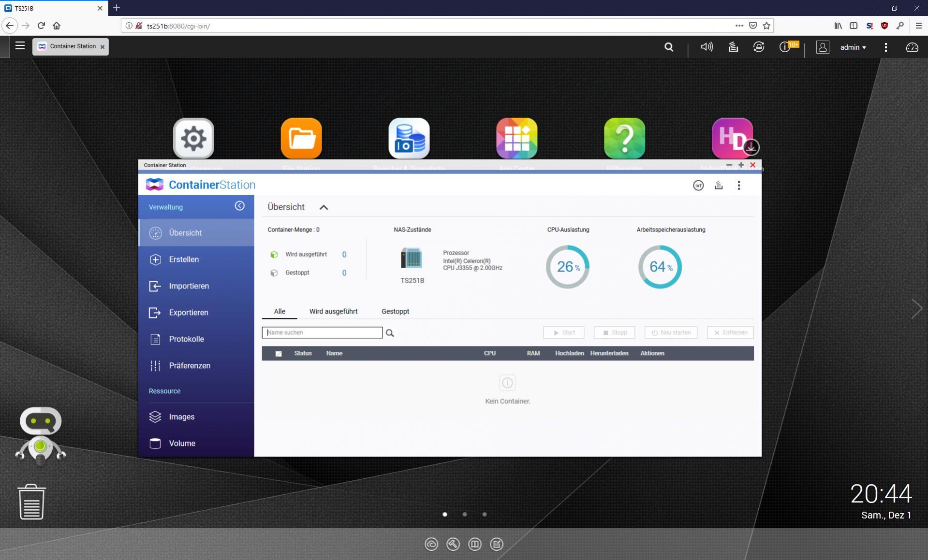
Task: Select the Container Station taskbar tab
Action: 71,46
